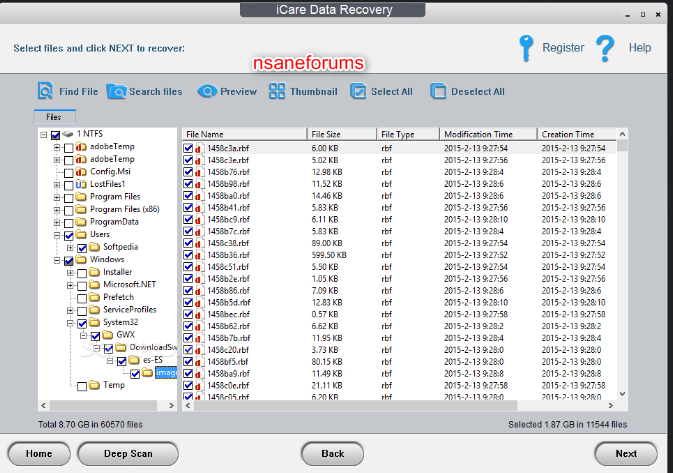The height and width of the screenshot is (473, 673).
Task: Expand the ProgramData tree node
Action: click(x=57, y=223)
